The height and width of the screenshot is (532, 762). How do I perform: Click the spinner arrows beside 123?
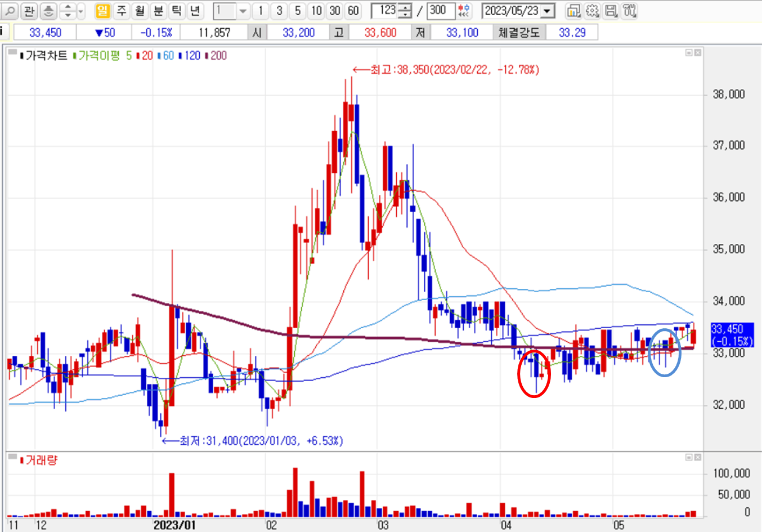(405, 11)
